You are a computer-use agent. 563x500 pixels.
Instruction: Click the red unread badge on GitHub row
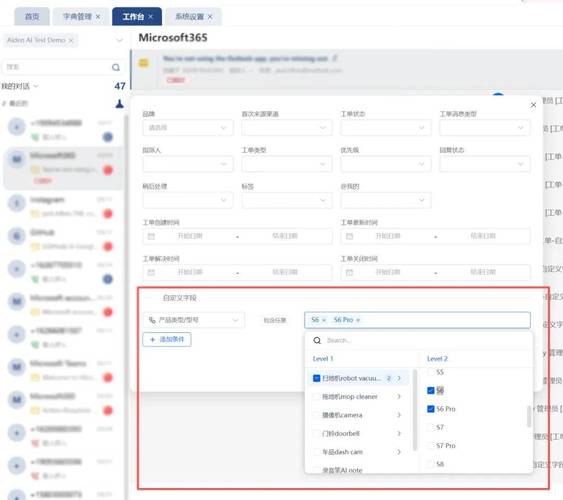(108, 247)
